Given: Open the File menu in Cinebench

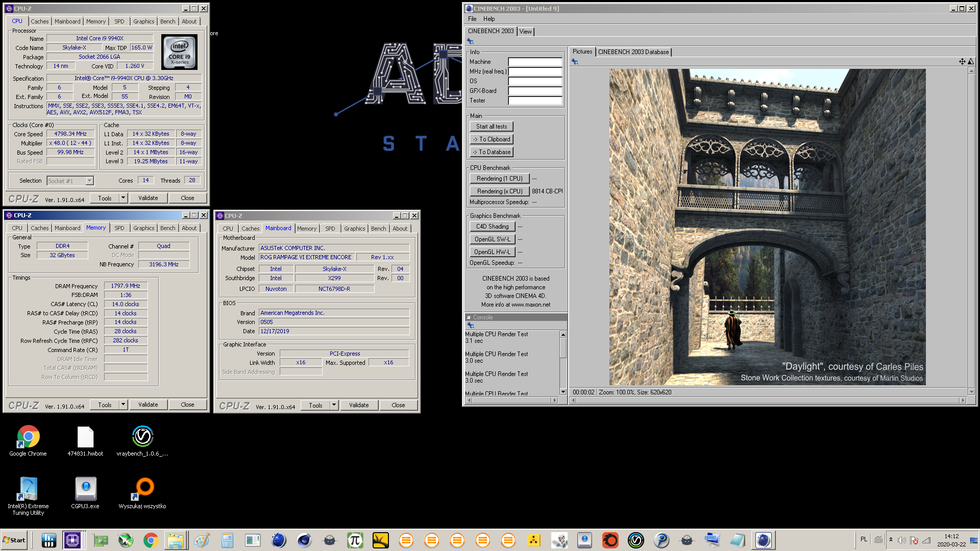Looking at the screenshot, I should (x=472, y=19).
